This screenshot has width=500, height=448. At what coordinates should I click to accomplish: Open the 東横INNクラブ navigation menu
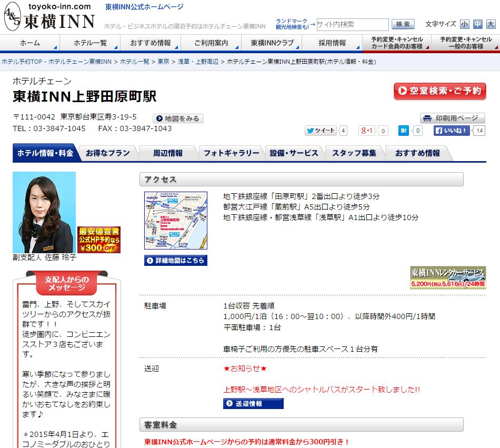tap(272, 43)
